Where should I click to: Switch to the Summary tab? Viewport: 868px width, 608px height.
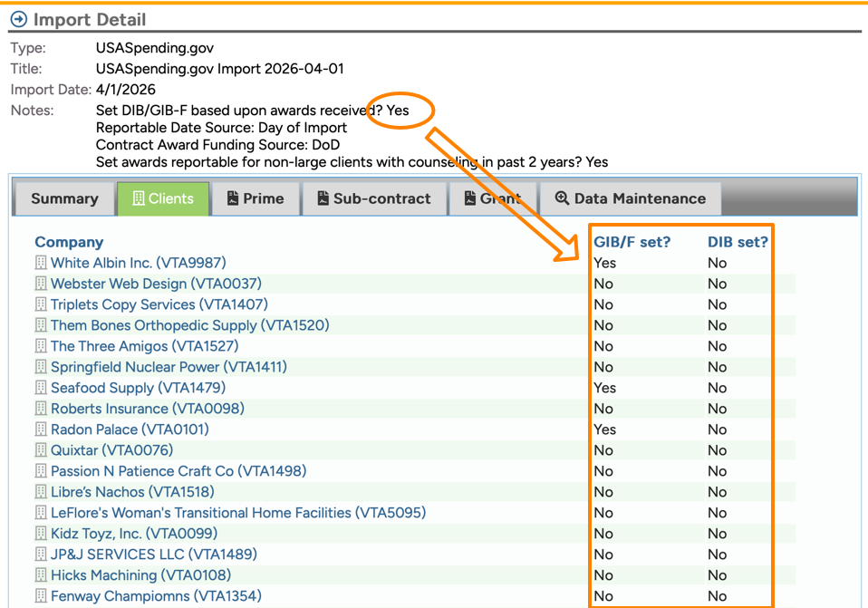(x=64, y=198)
